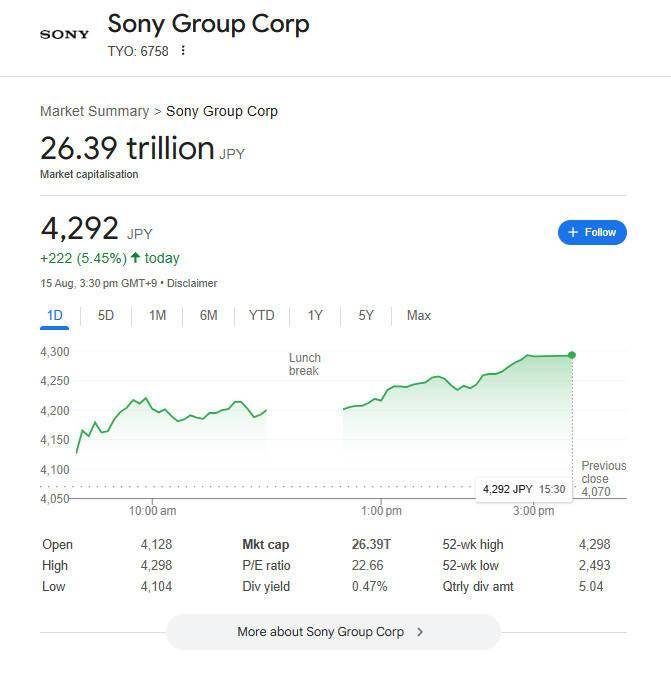Show the YTD chart range
Viewport: 671px width, 674px height.
point(261,316)
